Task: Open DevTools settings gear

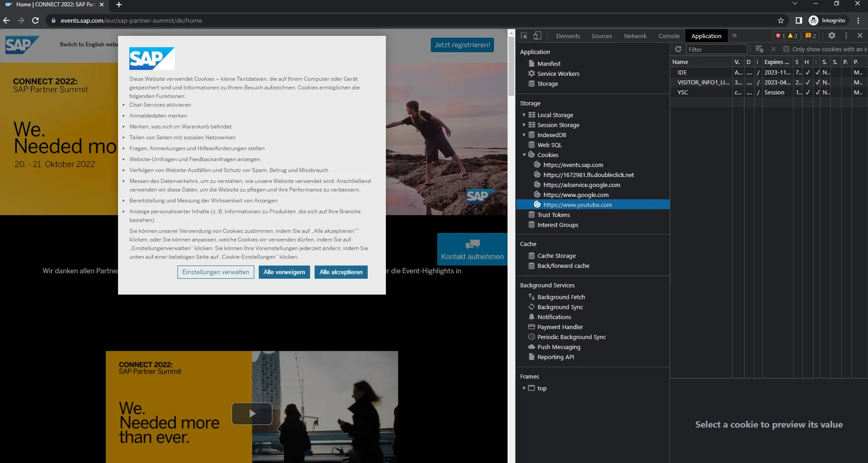Action: tap(832, 35)
